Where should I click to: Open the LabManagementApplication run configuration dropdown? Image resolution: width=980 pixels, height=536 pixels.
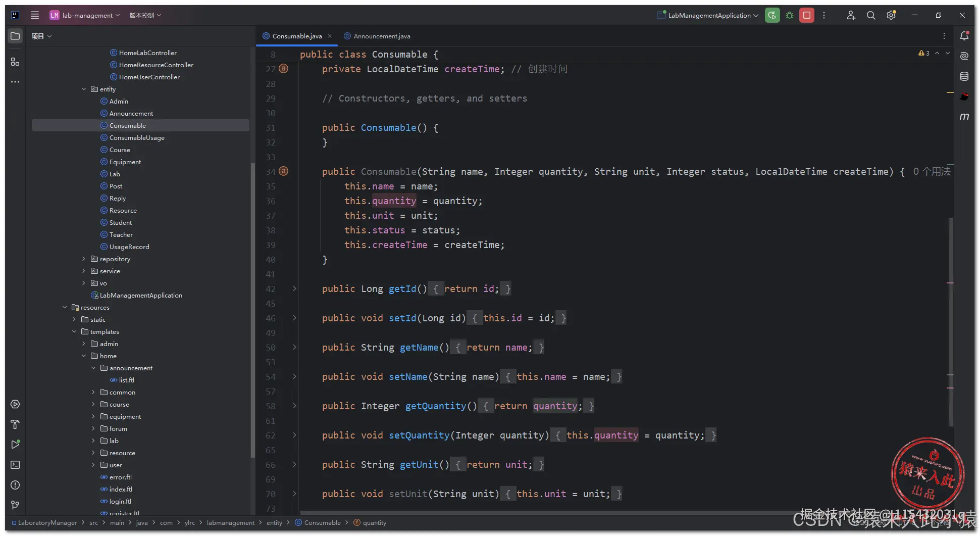pos(708,15)
